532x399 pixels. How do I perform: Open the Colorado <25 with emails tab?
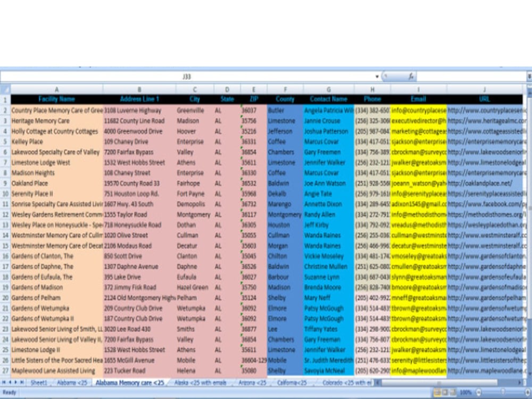pos(347,383)
